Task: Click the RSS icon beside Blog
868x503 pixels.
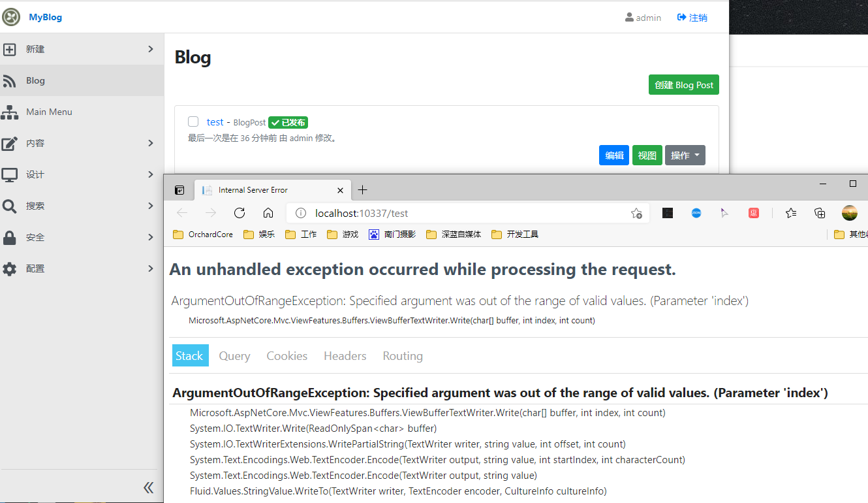Action: point(9,81)
